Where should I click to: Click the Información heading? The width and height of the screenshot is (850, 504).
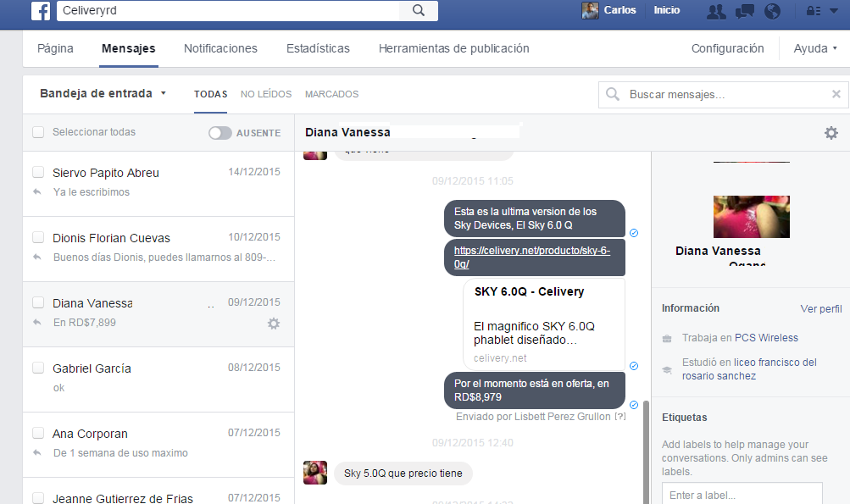tap(690, 307)
